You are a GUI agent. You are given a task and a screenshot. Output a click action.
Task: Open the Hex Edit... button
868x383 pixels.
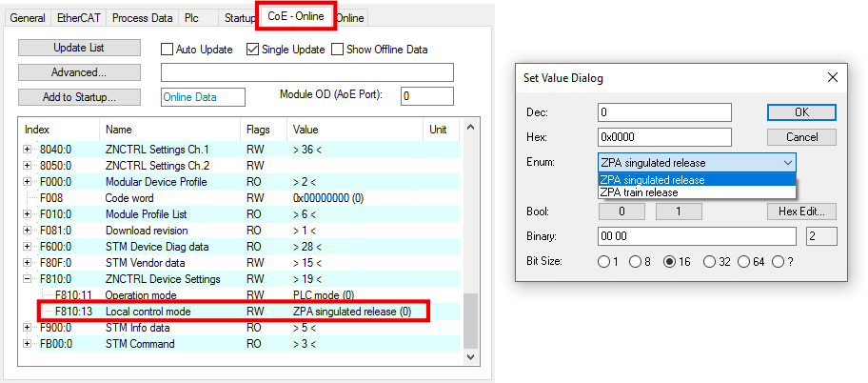click(x=801, y=212)
